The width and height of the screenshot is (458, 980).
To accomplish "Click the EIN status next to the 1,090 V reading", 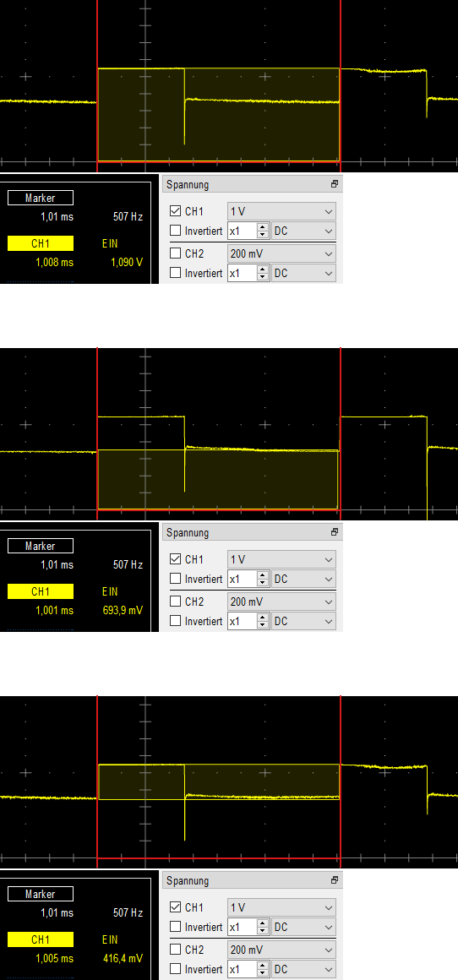I will pos(110,243).
